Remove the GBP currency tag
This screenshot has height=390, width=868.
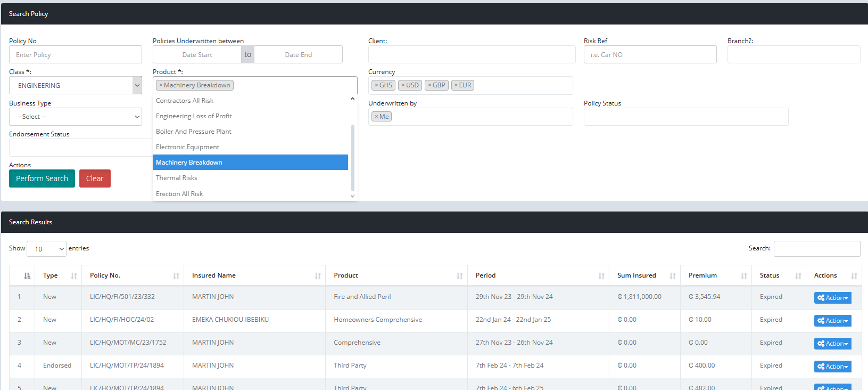point(429,85)
